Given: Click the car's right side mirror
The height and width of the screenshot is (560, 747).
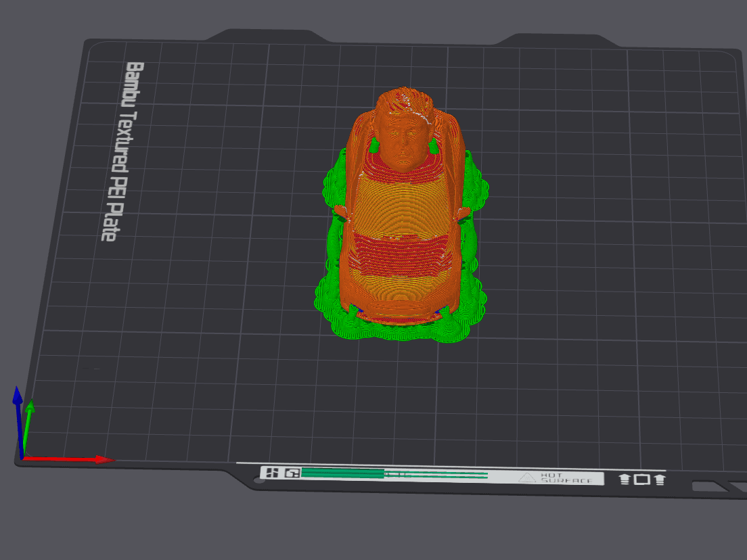Looking at the screenshot, I should coord(463,213).
